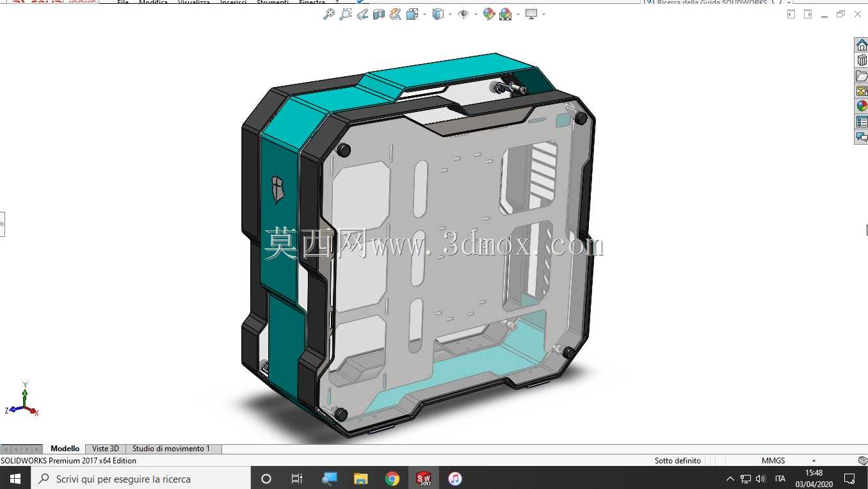Screen dimensions: 868x489
Task: Open the Dynamic Annotation Views tool
Action: 396,14
